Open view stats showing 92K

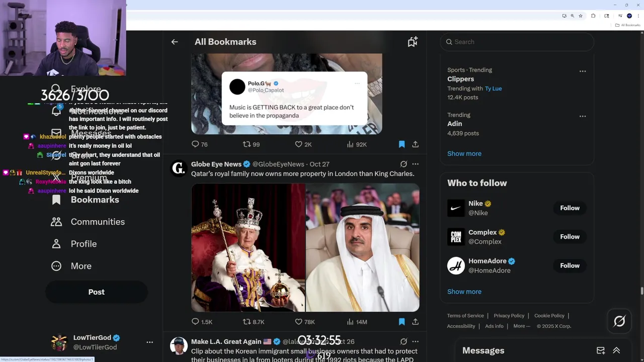(357, 144)
